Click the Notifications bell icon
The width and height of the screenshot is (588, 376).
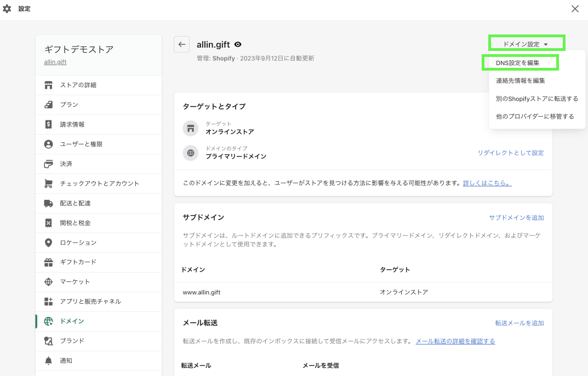tap(48, 361)
